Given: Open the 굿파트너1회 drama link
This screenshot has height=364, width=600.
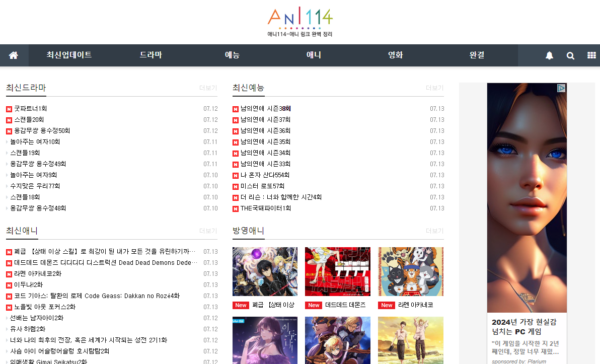Looking at the screenshot, I should 31,109.
